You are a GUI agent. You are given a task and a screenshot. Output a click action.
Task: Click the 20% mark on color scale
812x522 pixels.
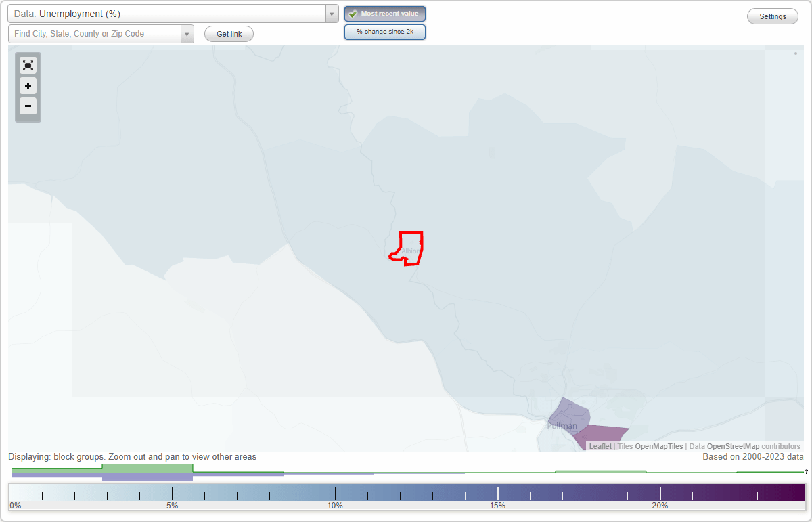[660, 506]
